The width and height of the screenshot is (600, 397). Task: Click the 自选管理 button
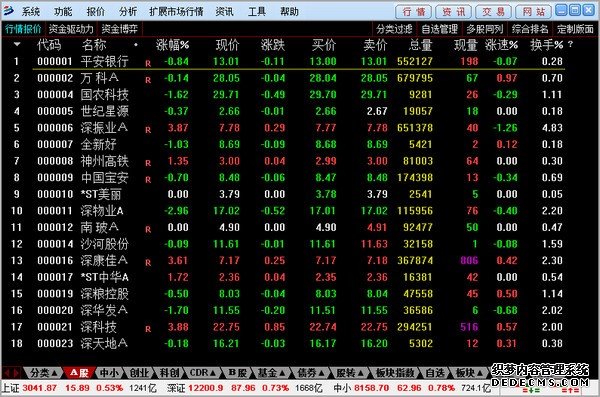[440, 29]
